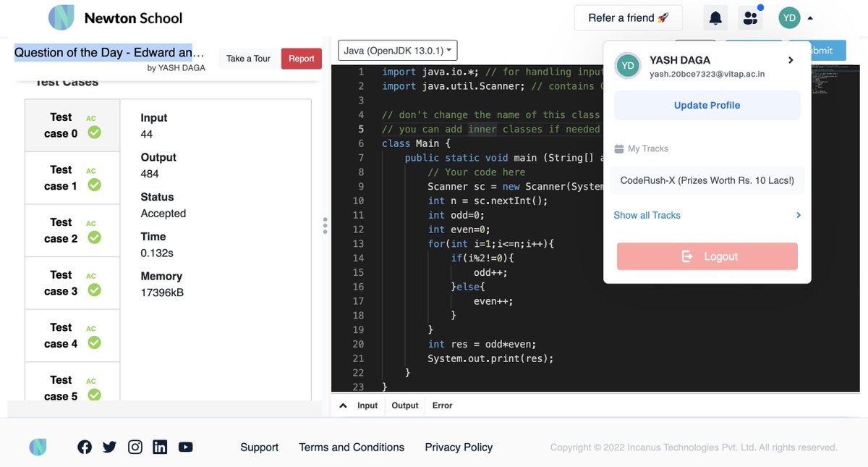Collapse the Input panel with the chevron
This screenshot has width=868, height=467.
pos(343,405)
